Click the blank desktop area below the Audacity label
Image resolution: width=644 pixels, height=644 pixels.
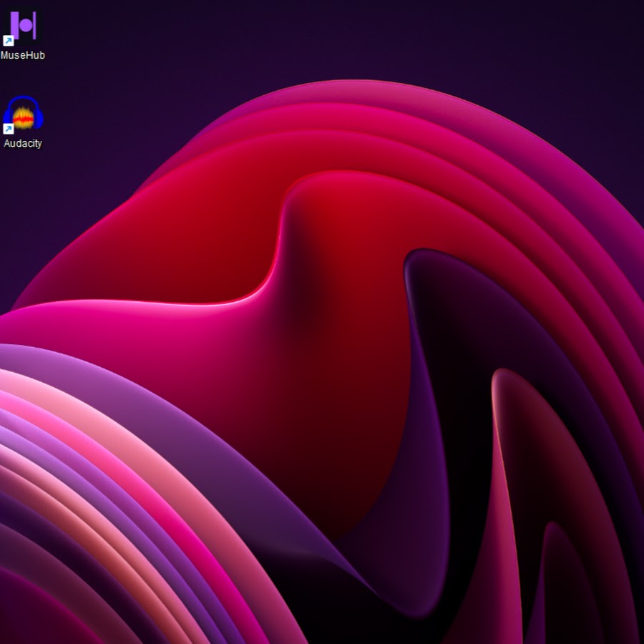[23, 186]
